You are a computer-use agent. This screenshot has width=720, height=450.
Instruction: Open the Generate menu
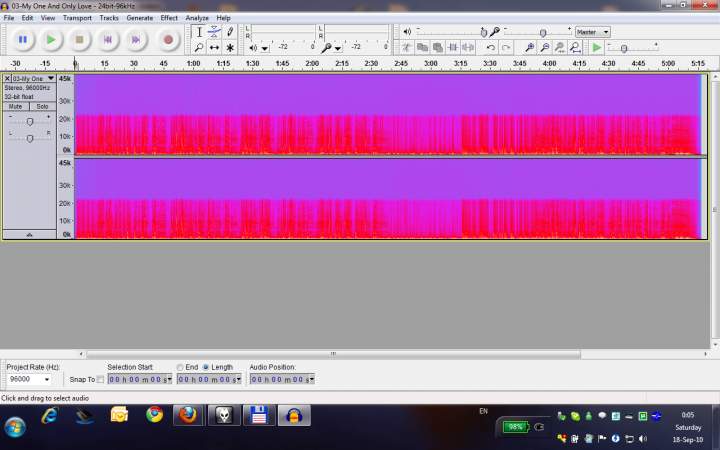pyautogui.click(x=140, y=18)
